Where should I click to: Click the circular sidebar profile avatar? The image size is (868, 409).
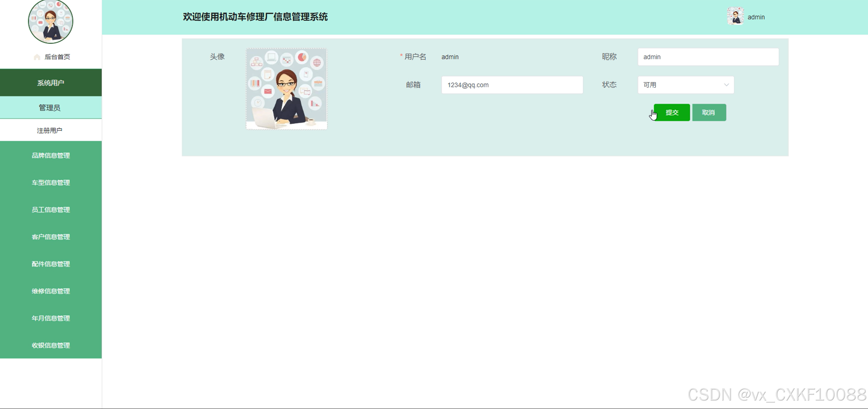coord(51,22)
